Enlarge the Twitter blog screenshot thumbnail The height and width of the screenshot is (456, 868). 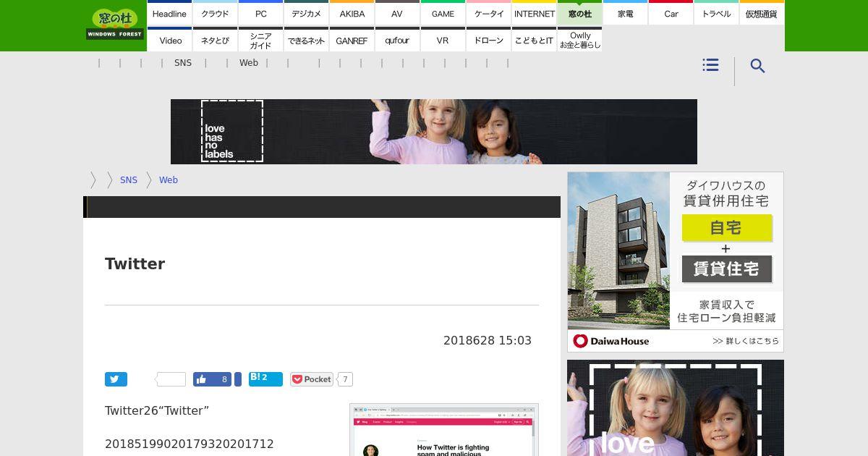pyautogui.click(x=444, y=430)
